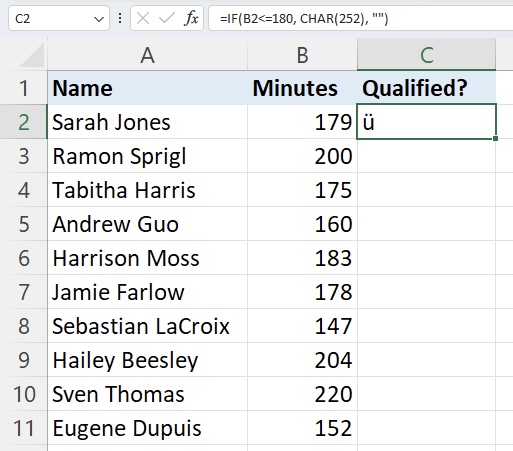The width and height of the screenshot is (513, 451).
Task: Click the Insert Function fx icon
Action: tap(191, 18)
